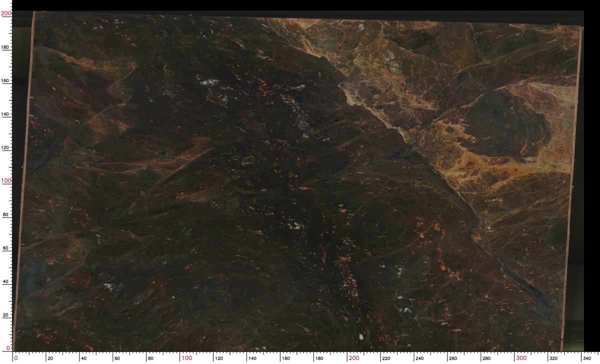Click the 180 mark on the vertical ruler

pos(6,47)
